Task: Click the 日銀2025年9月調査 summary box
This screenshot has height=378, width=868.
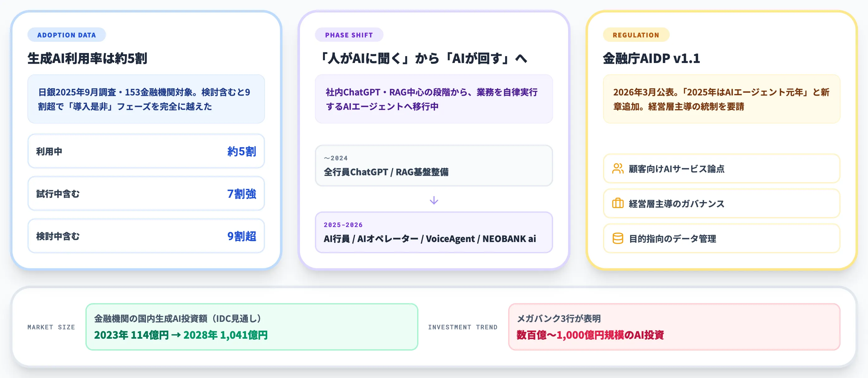Action: [x=146, y=99]
